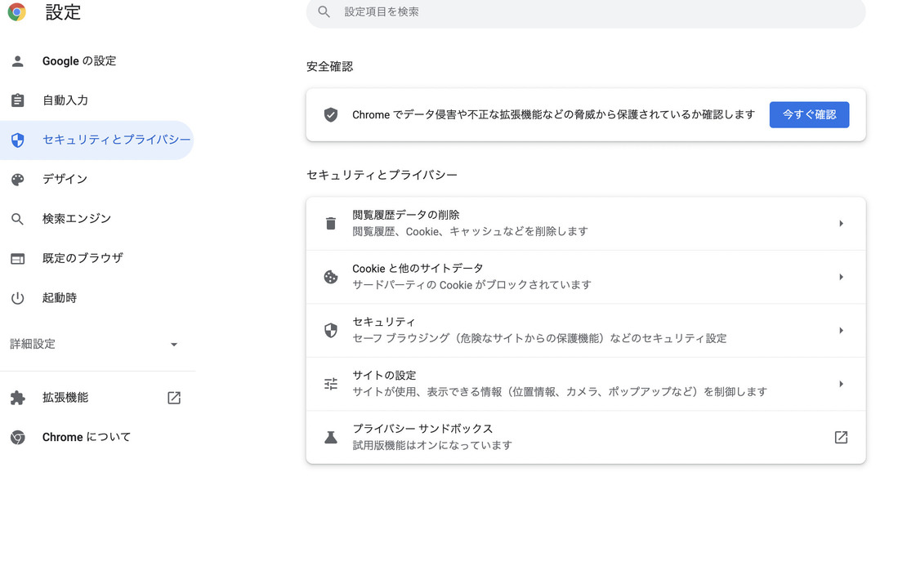This screenshot has height=588, width=898.
Task: Click the shield icon in セキュリティ row
Action: (331, 331)
